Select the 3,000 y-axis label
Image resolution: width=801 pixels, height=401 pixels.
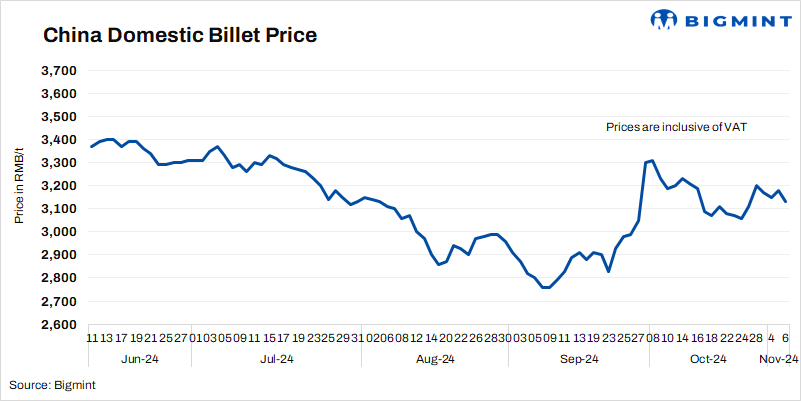(60, 232)
